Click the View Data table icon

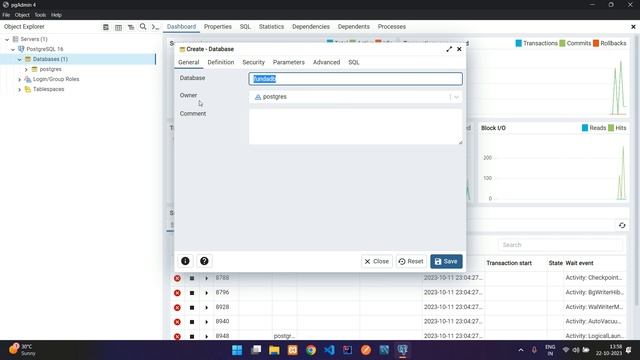pos(118,27)
